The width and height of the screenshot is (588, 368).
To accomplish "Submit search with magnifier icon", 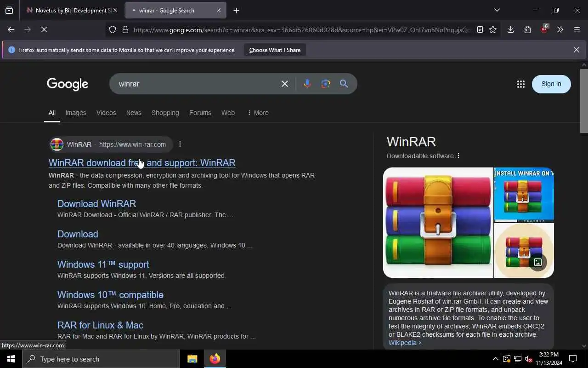I will pos(344,84).
